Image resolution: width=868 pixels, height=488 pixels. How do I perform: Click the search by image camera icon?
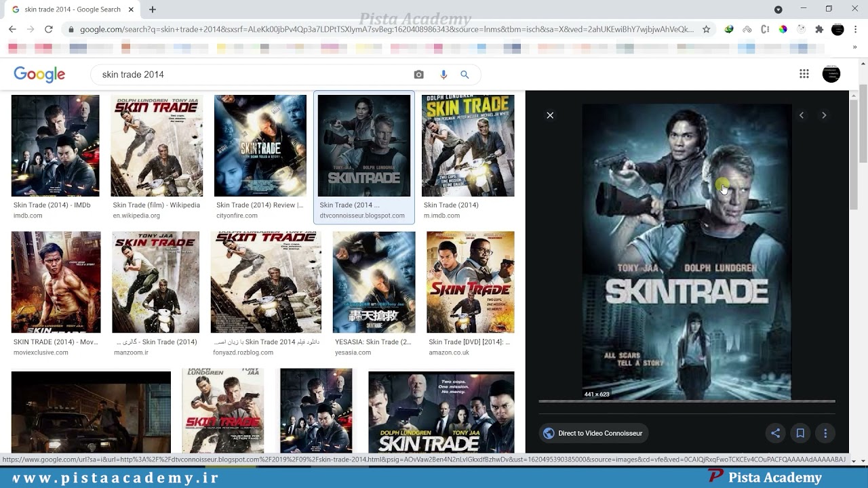(x=419, y=75)
